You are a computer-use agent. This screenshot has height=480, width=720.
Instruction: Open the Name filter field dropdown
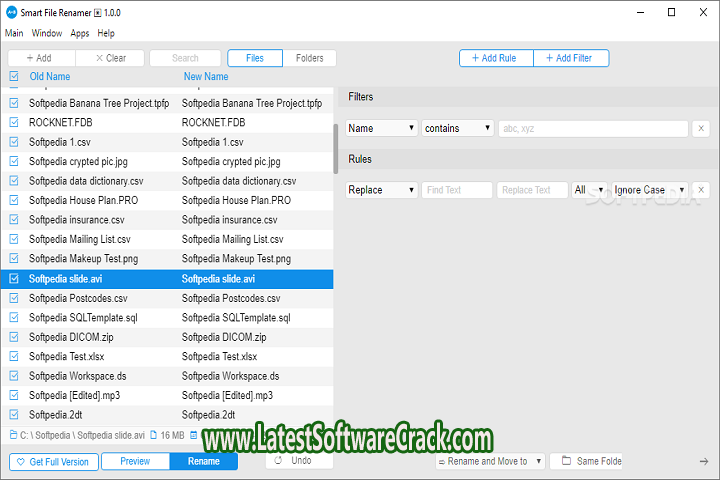[x=382, y=129]
